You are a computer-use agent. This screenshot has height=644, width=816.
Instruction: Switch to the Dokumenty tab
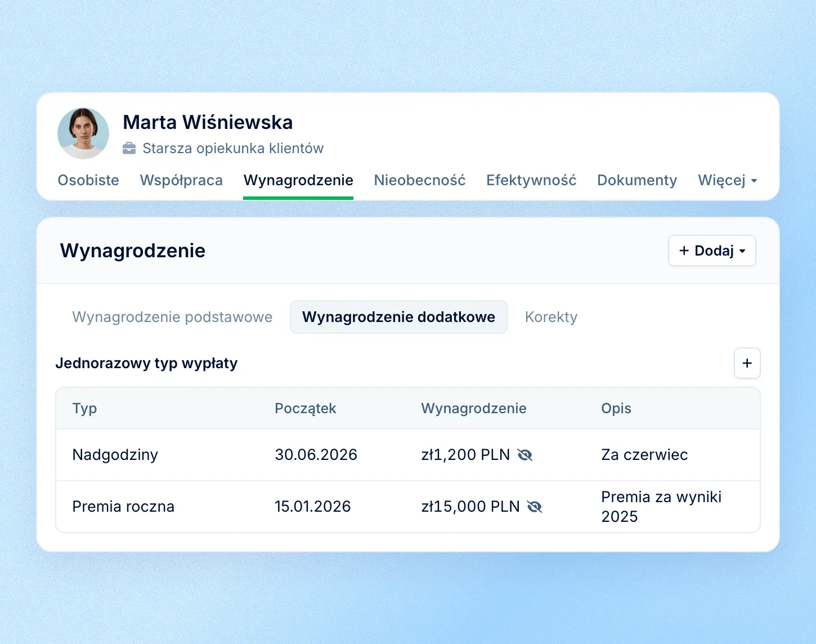pos(637,180)
